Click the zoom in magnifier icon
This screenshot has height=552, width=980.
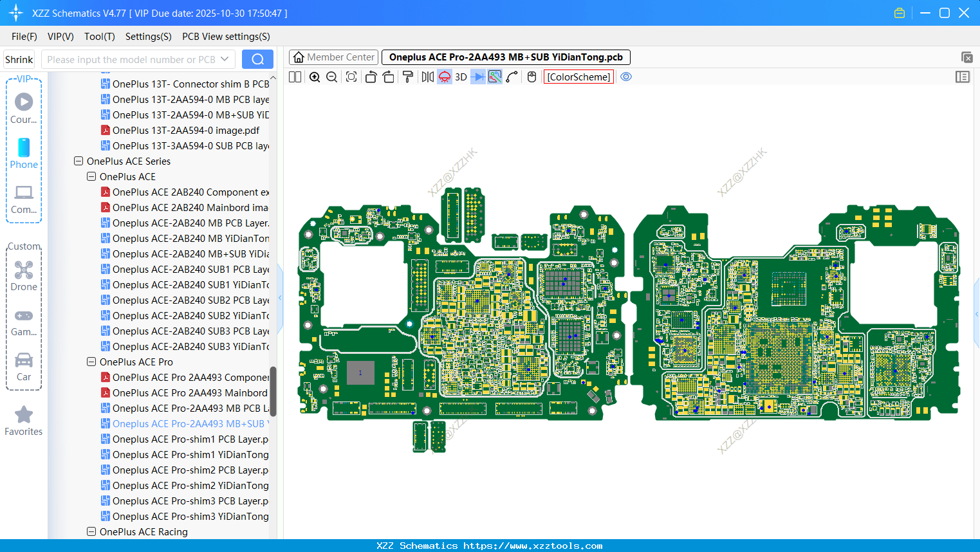tap(315, 77)
